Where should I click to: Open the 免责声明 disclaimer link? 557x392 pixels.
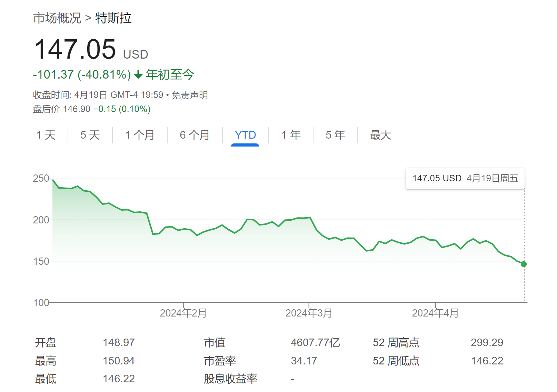tap(189, 95)
